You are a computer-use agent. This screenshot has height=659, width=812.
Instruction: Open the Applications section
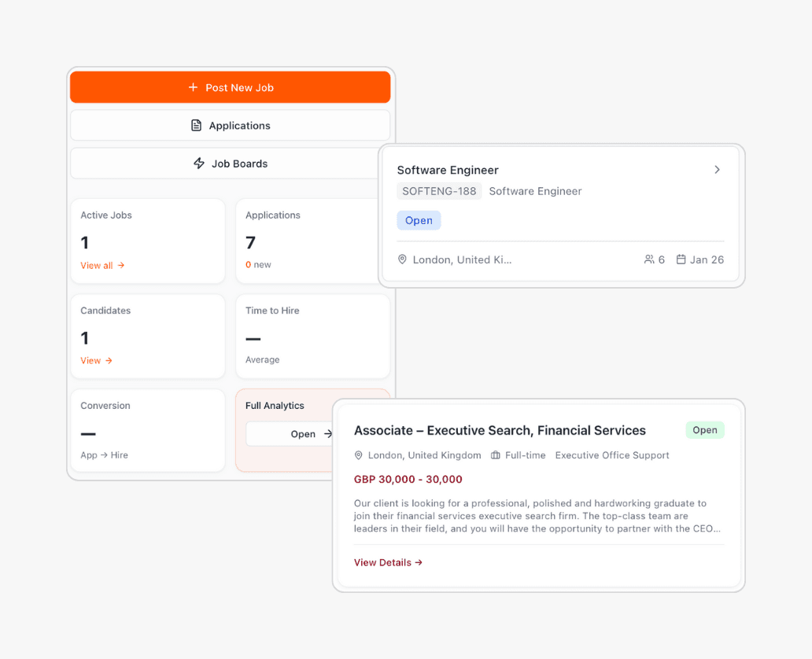tap(230, 125)
